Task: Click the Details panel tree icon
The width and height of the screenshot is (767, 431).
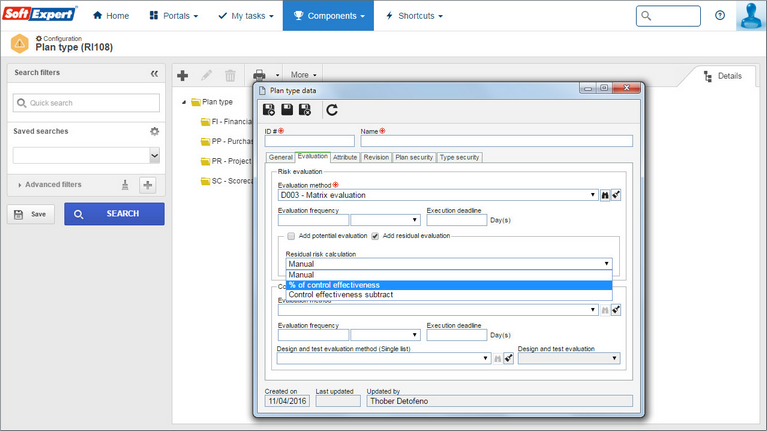Action: [x=707, y=76]
